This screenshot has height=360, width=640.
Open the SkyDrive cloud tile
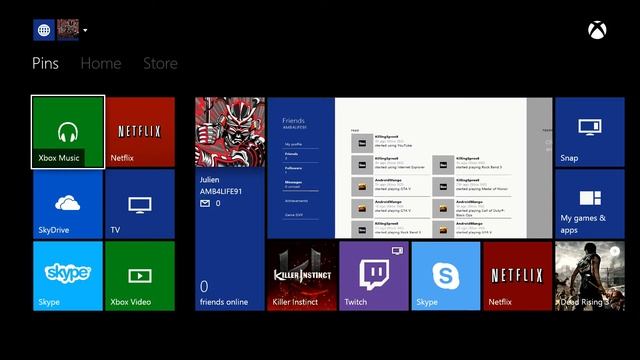tap(68, 204)
